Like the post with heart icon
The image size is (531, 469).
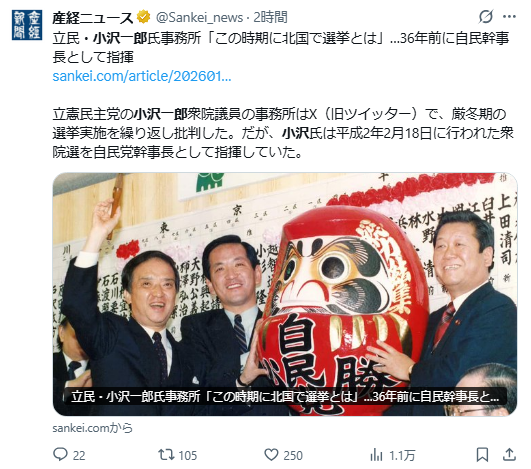(271, 454)
